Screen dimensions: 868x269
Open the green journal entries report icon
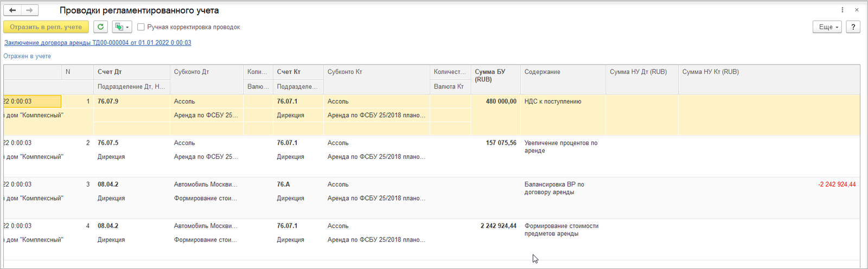119,27
